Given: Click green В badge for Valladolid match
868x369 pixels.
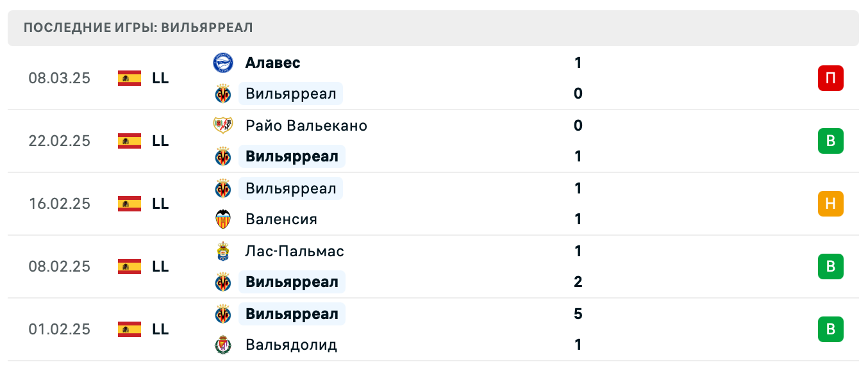Looking at the screenshot, I should click(830, 329).
